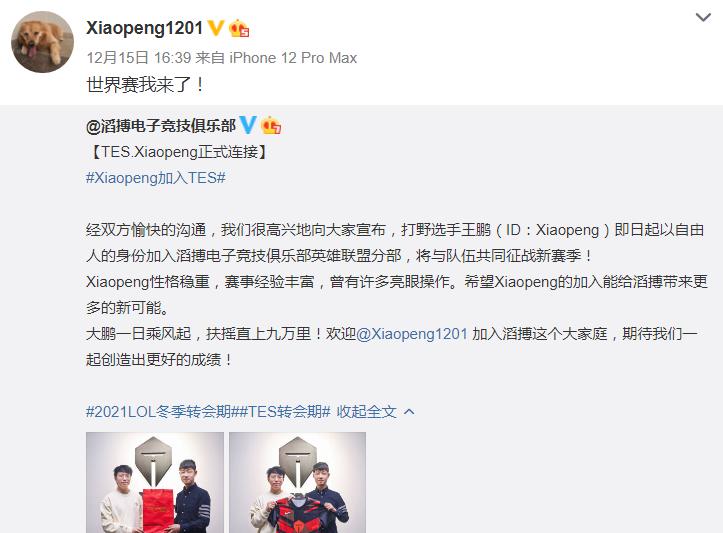Click the up arrow beside 收起全文
This screenshot has height=533, width=723.
pyautogui.click(x=409, y=411)
